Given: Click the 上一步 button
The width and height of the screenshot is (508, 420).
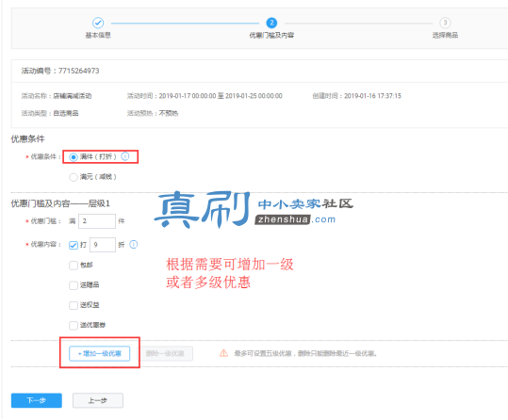Looking at the screenshot, I should [x=98, y=400].
